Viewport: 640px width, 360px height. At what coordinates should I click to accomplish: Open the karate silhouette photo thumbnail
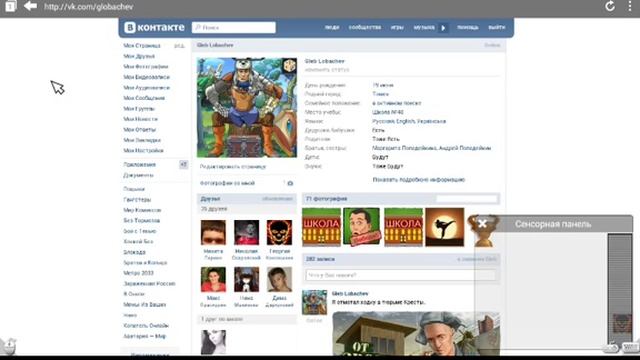click(x=444, y=227)
